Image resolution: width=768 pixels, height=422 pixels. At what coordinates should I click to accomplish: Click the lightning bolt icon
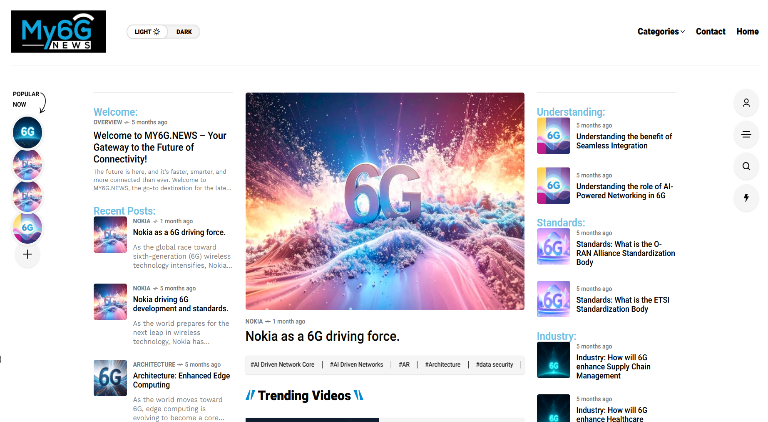coord(746,197)
